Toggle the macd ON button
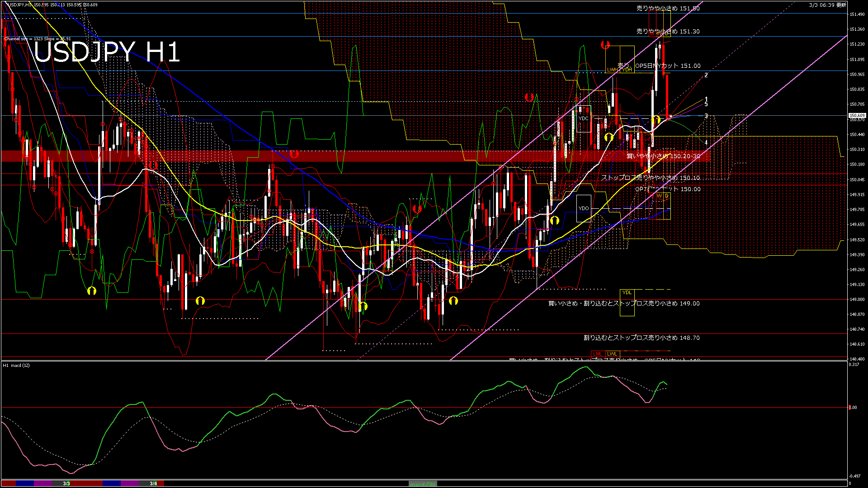The image size is (868, 488). (x=423, y=484)
